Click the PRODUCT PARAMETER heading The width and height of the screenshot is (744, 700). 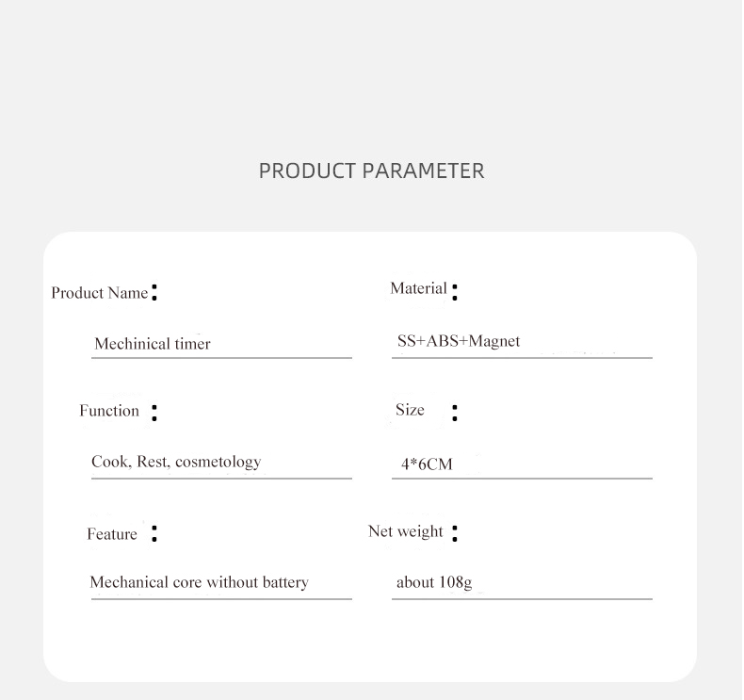[x=371, y=171]
